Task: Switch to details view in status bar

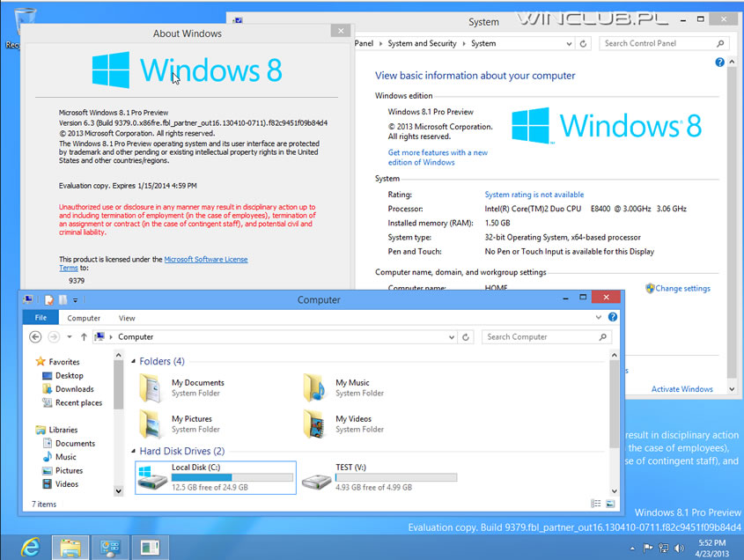Action: coord(596,504)
